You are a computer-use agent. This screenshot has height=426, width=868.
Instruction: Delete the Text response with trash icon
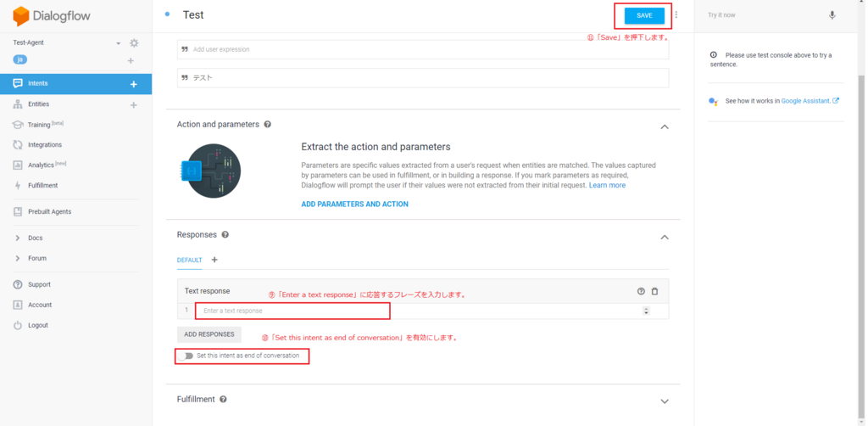(655, 291)
